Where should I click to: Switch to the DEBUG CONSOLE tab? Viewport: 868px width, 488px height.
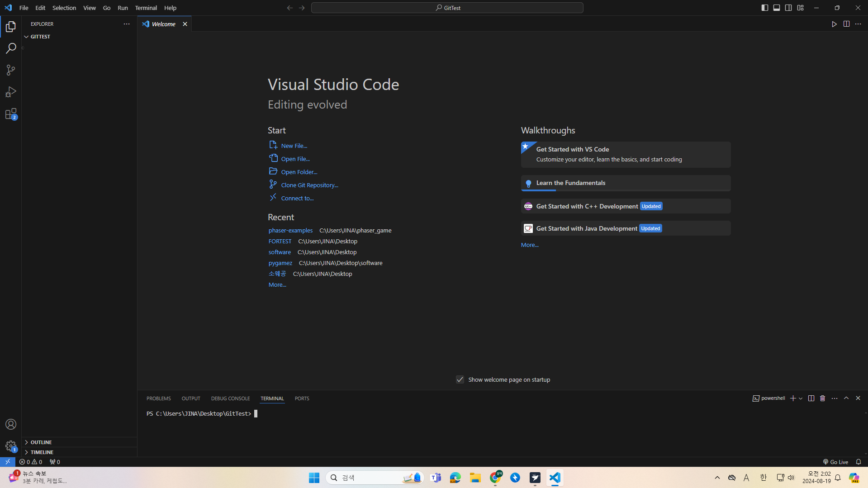[230, 398]
